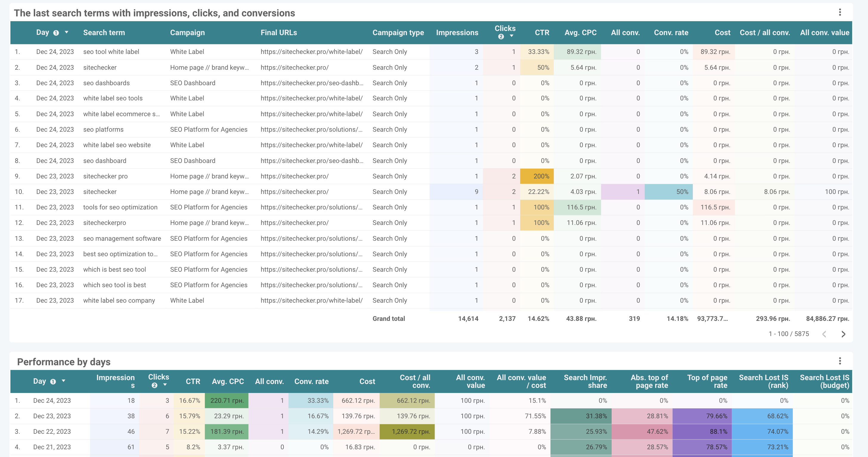Click search term 'white label seo company'
The height and width of the screenshot is (457, 868).
click(x=119, y=300)
